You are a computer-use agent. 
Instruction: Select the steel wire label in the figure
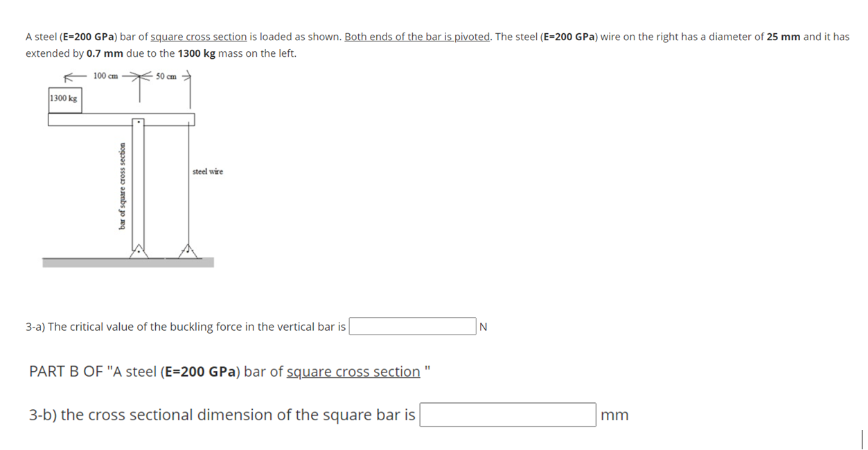point(207,171)
